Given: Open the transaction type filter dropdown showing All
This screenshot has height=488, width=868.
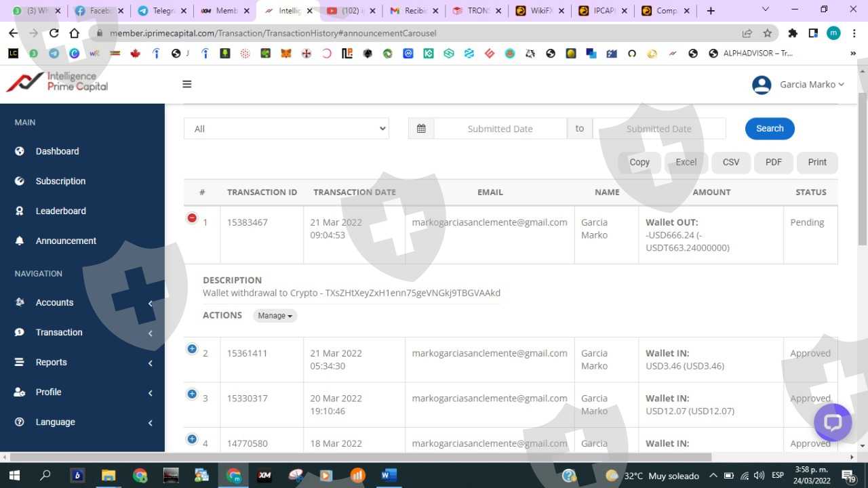Looking at the screenshot, I should click(286, 129).
